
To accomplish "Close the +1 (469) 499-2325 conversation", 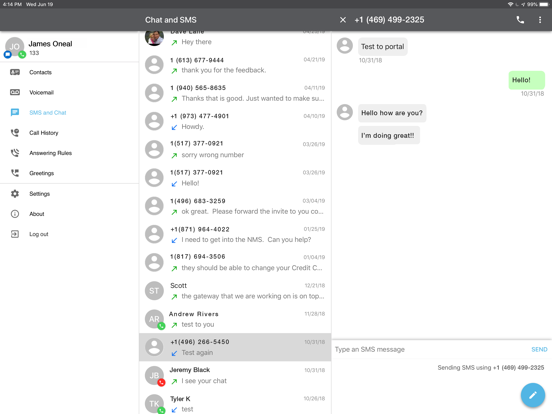I will [x=343, y=20].
